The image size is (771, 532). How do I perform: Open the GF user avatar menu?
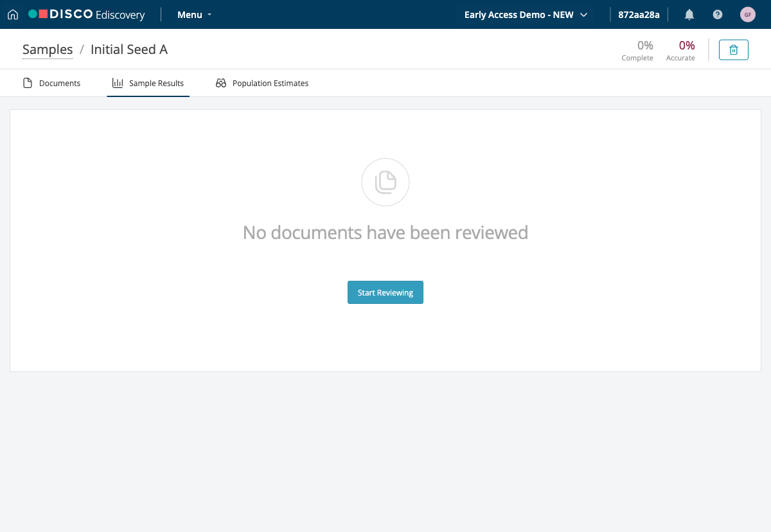[748, 15]
